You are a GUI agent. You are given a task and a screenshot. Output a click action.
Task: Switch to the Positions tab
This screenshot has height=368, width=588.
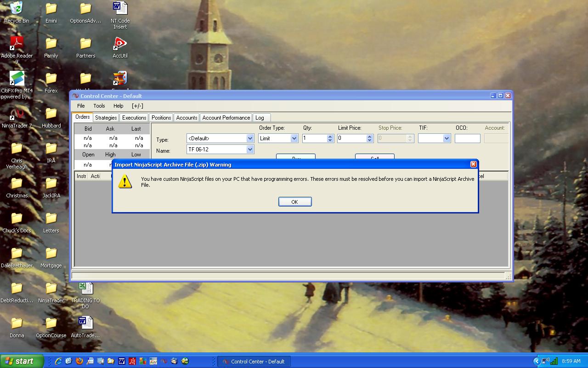(161, 118)
